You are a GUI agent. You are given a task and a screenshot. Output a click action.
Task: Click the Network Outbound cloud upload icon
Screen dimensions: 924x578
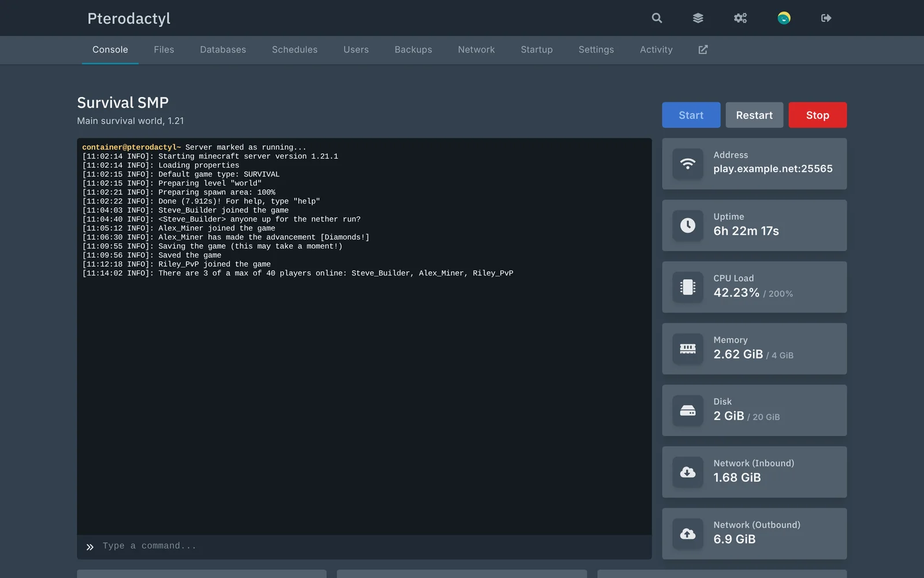coord(688,534)
